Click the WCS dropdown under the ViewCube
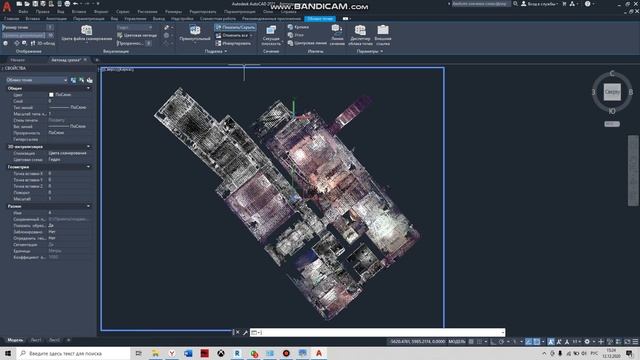 [x=612, y=124]
